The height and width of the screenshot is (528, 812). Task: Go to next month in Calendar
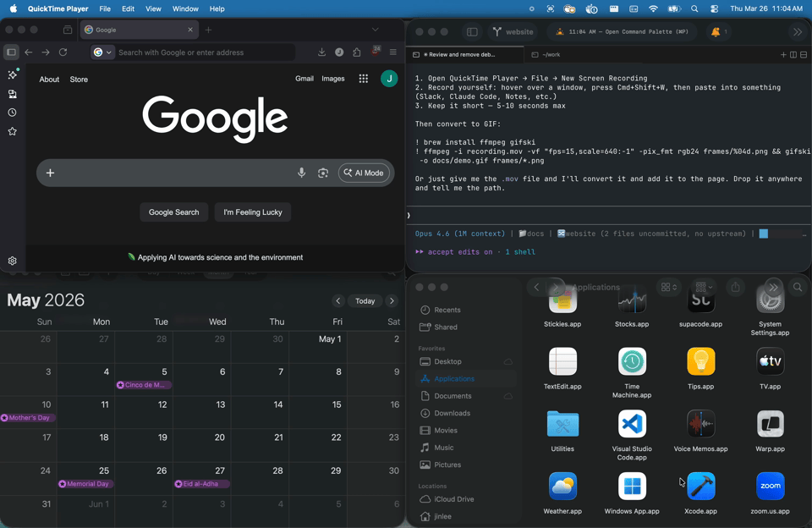[392, 301]
